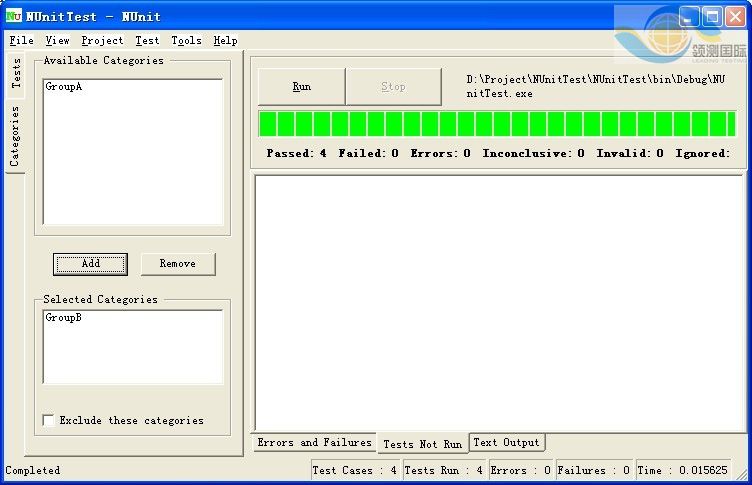
Task: Click the window resize grip corner
Action: coord(742,474)
